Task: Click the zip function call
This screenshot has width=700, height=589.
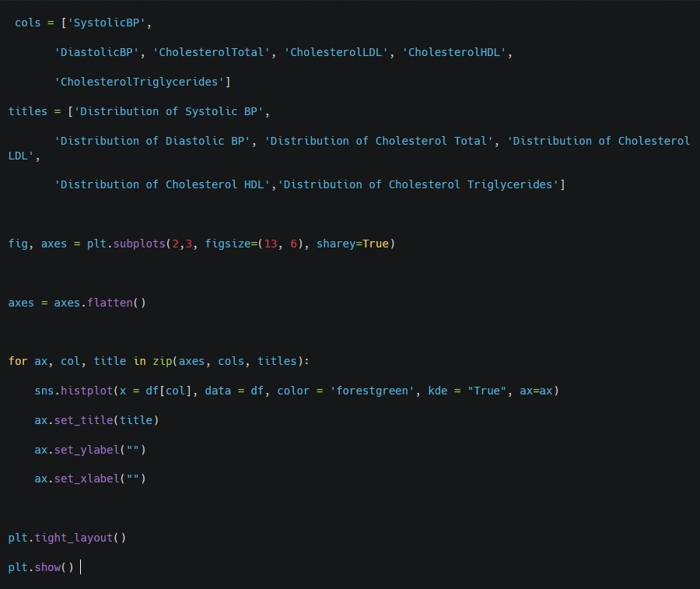Action: [162, 361]
